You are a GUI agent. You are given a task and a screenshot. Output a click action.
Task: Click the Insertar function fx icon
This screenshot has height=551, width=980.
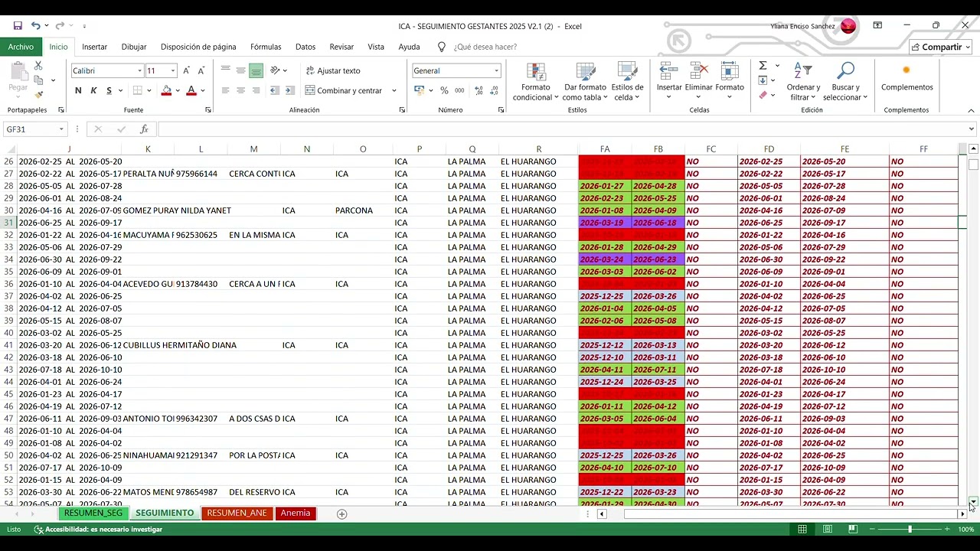click(143, 129)
